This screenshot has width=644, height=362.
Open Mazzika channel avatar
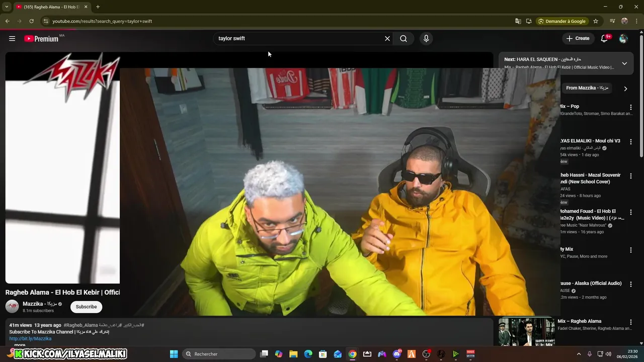(12, 307)
